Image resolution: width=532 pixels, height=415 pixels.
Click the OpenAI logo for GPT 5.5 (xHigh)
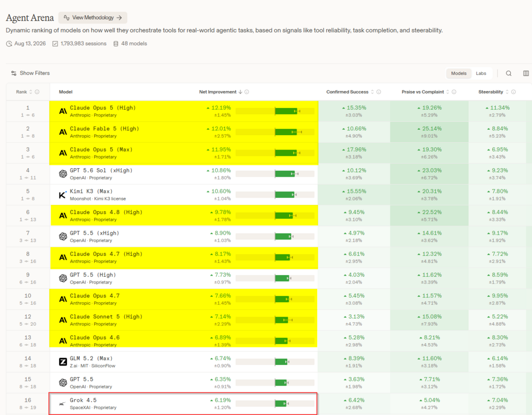click(63, 237)
